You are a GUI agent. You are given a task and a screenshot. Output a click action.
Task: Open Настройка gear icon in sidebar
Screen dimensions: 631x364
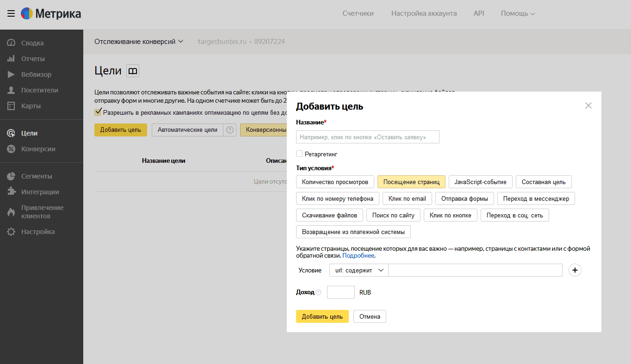(12, 232)
